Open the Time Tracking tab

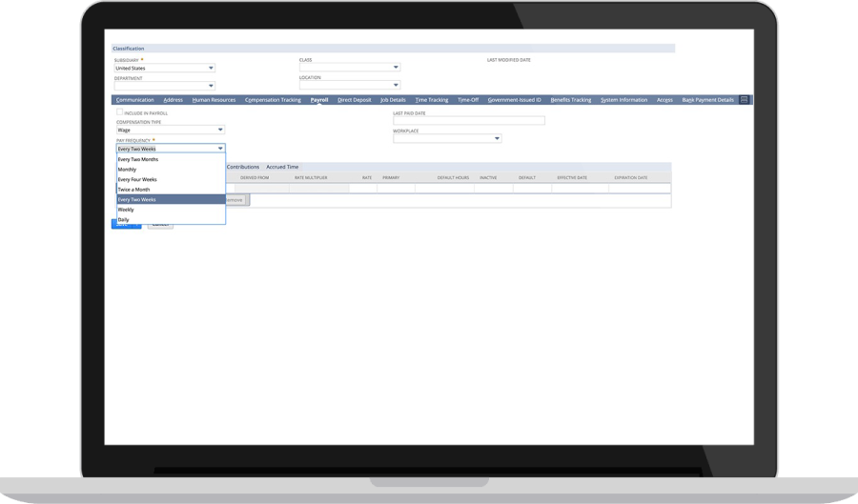431,100
